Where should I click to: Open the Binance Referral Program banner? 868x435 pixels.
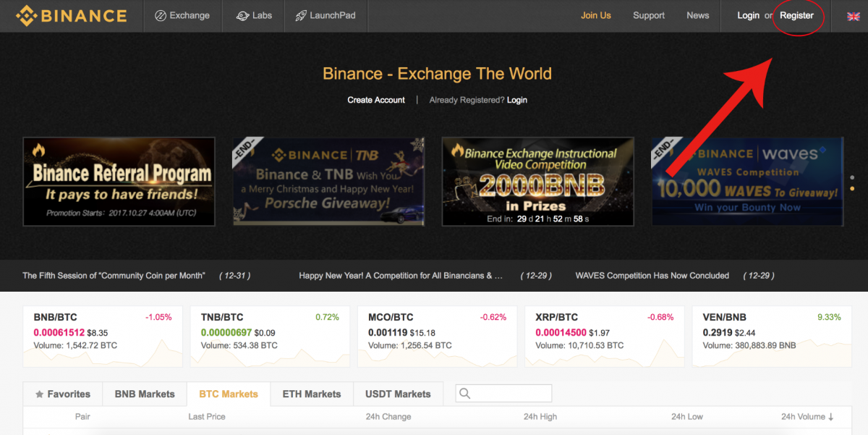119,182
